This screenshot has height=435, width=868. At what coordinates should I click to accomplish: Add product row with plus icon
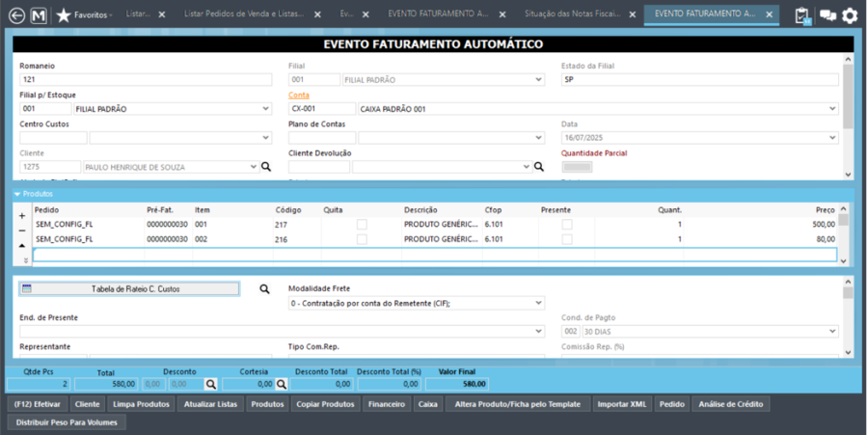22,216
